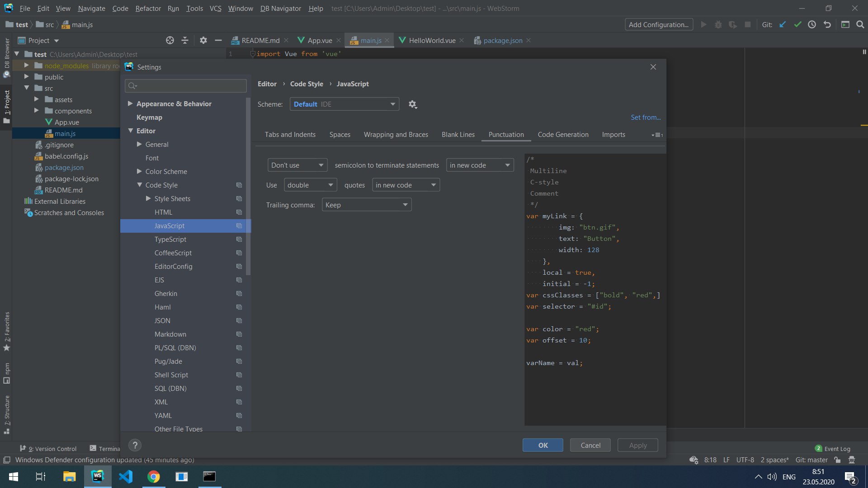Viewport: 868px width, 488px height.
Task: Switch to Wrapping and Braces tab
Action: coord(396,135)
